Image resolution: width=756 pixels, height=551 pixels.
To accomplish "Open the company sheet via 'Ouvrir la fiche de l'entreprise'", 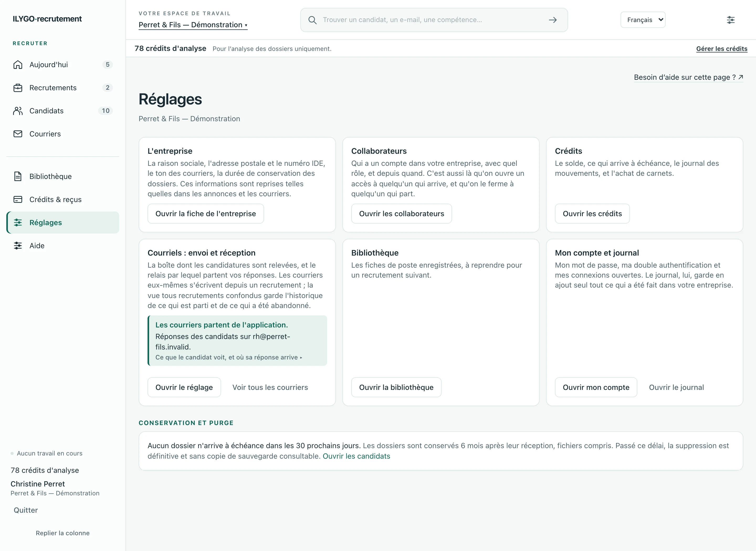I will point(206,214).
